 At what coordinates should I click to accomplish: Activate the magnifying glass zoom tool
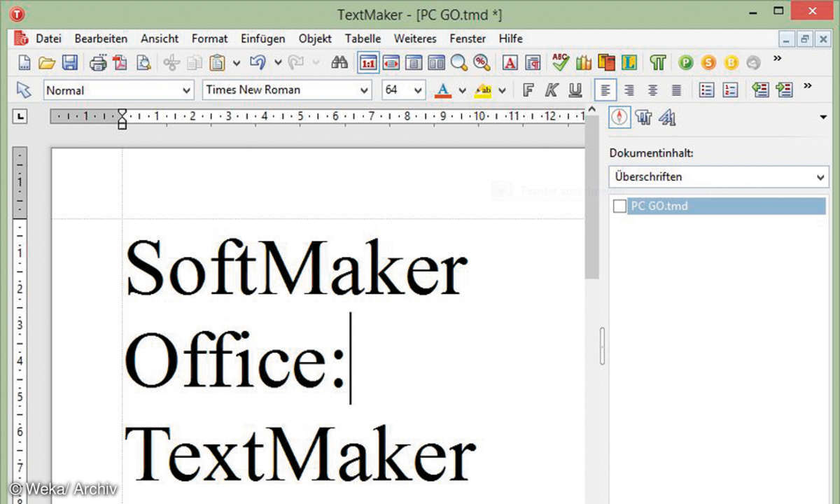click(458, 63)
